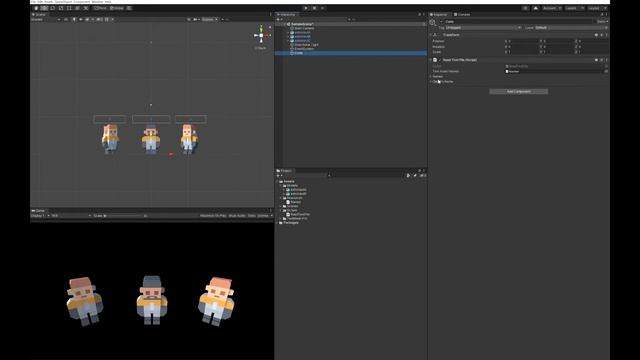Open the Transform component options menu
The width and height of the screenshot is (640, 360).
[607, 35]
